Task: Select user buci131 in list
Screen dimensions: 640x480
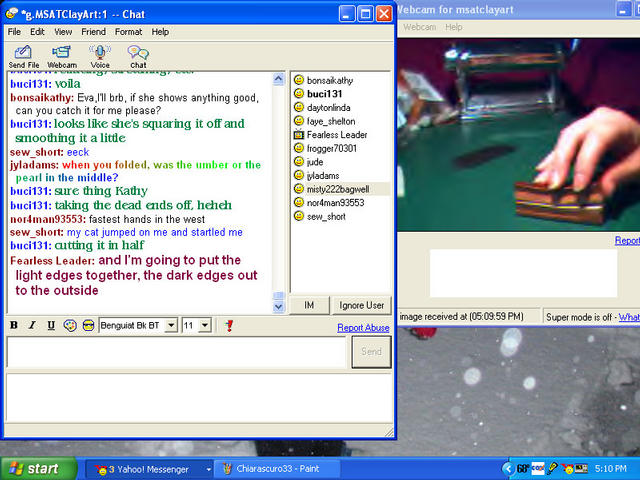Action: (x=324, y=94)
